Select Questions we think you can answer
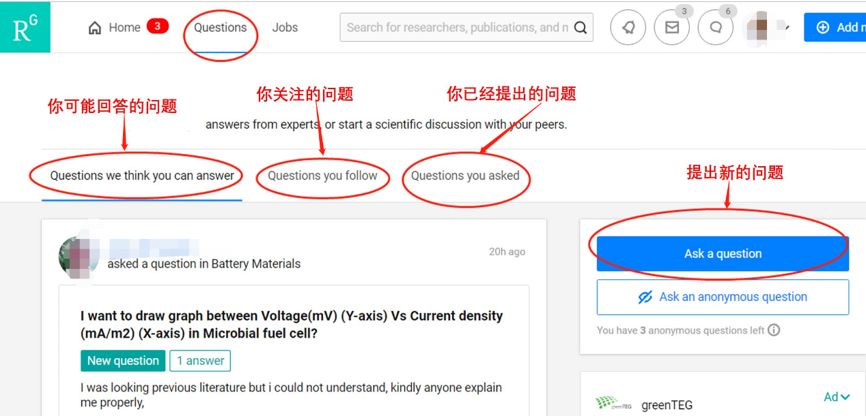Image resolution: width=866 pixels, height=416 pixels. (142, 176)
